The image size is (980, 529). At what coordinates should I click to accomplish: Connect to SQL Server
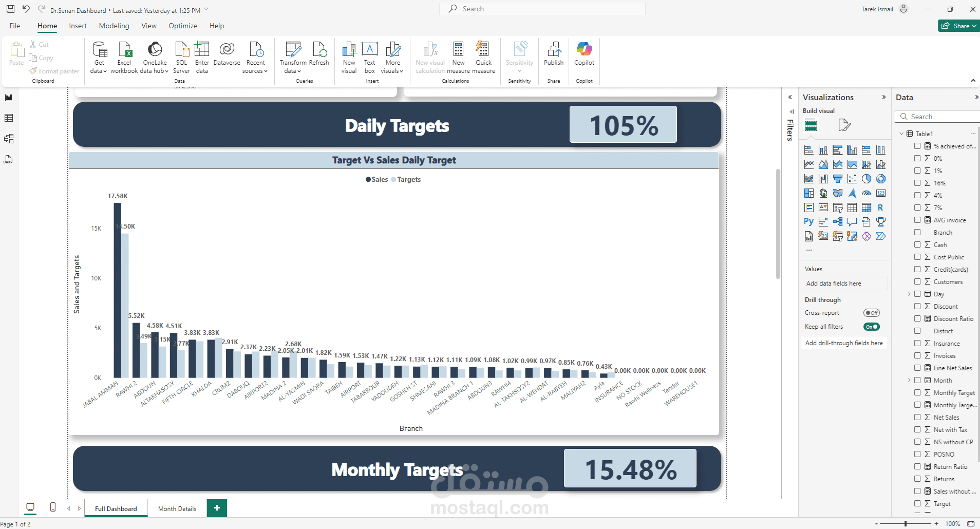click(x=181, y=58)
